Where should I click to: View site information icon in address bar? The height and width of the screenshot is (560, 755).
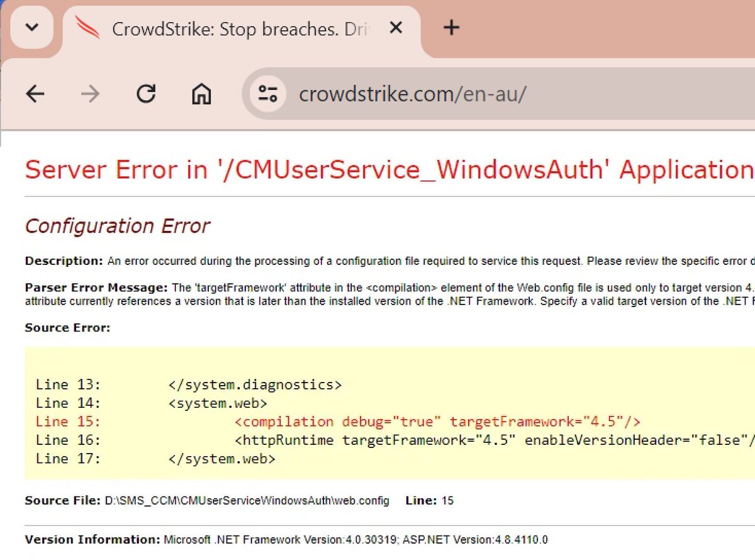point(268,94)
